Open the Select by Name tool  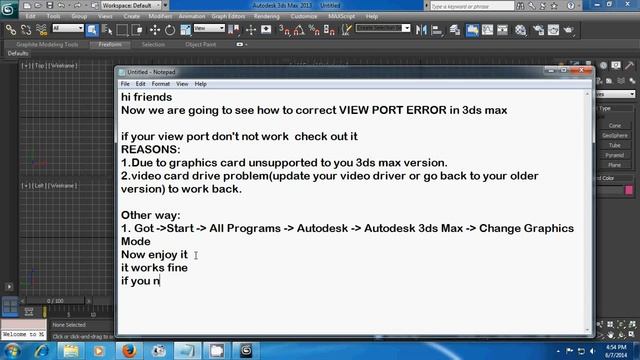tap(107, 30)
